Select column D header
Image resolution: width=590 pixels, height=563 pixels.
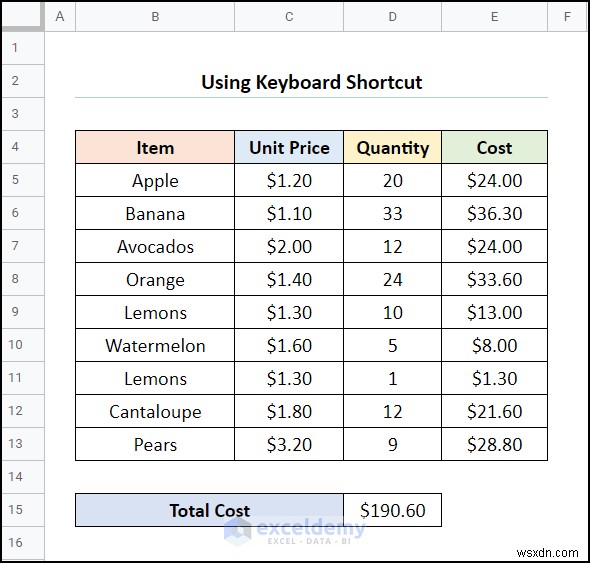tap(392, 17)
